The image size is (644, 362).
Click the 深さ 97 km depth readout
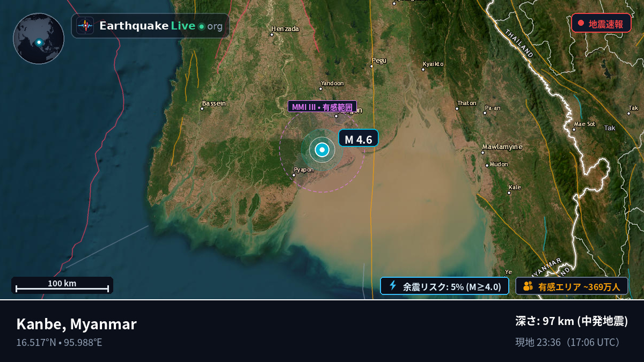tap(572, 321)
